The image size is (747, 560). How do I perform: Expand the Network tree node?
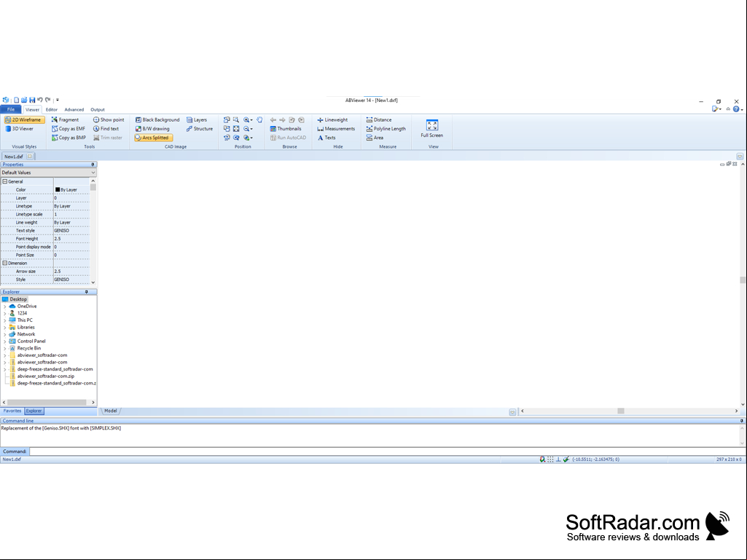click(5, 334)
